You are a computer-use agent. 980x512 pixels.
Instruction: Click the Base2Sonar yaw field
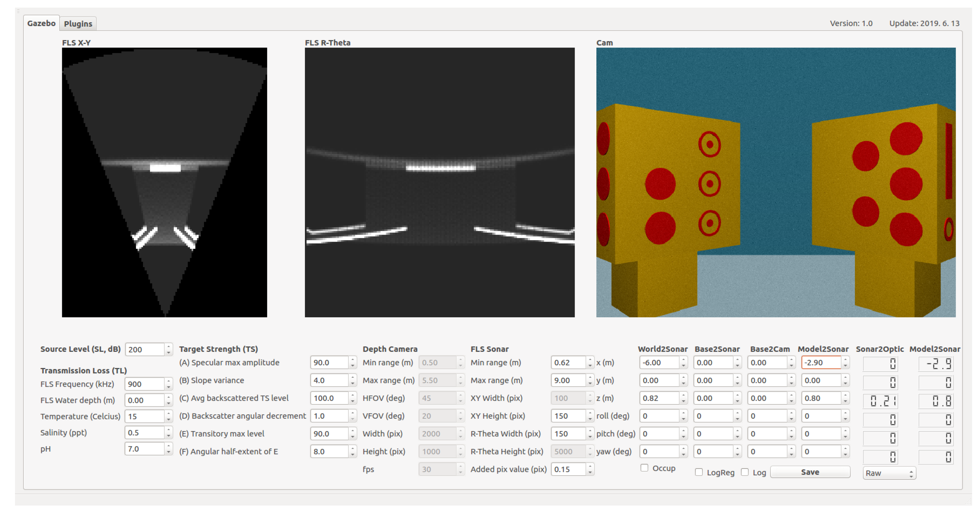pyautogui.click(x=714, y=452)
